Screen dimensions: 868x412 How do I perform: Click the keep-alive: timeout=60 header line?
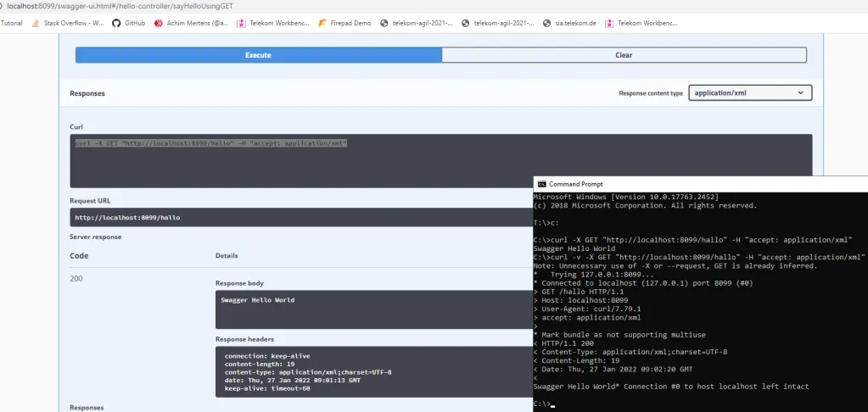tap(267, 389)
